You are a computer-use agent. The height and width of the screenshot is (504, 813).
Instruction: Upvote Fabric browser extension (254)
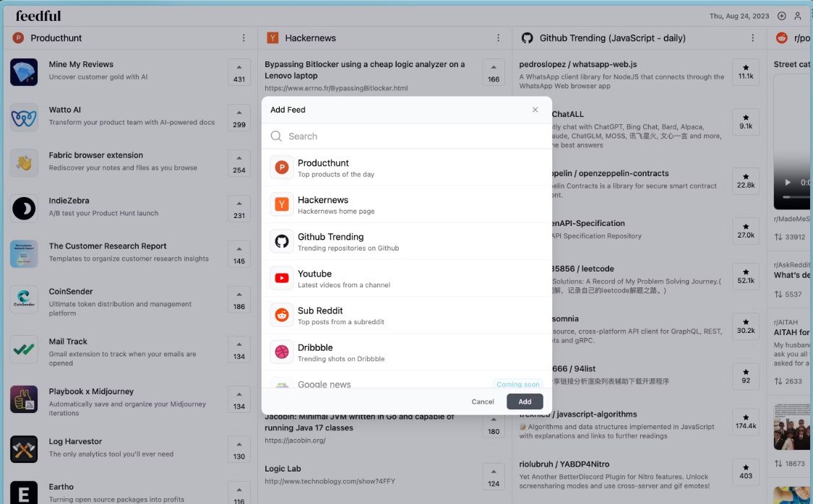pyautogui.click(x=239, y=164)
